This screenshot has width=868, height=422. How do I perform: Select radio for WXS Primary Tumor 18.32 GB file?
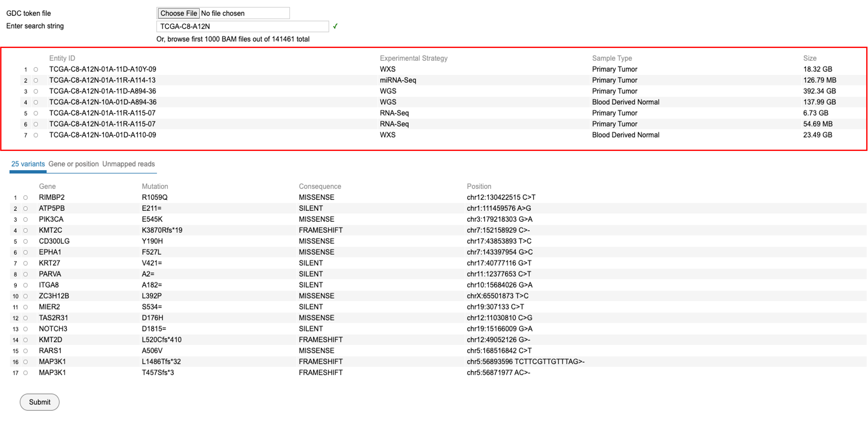pyautogui.click(x=36, y=69)
